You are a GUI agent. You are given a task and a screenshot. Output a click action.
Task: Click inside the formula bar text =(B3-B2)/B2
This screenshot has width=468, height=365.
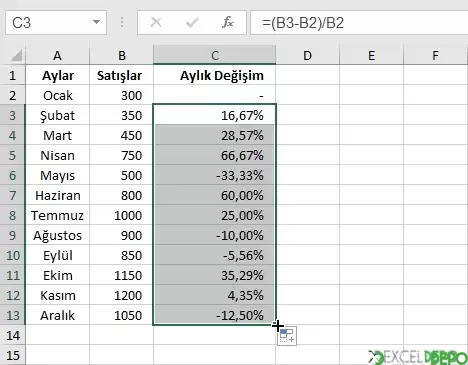tap(303, 23)
